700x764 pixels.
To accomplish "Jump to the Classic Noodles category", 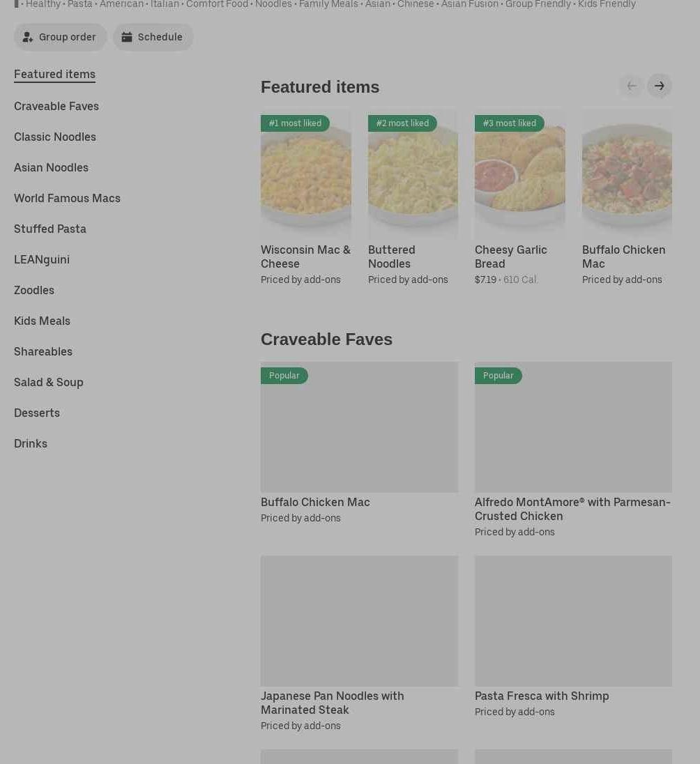I will (55, 137).
